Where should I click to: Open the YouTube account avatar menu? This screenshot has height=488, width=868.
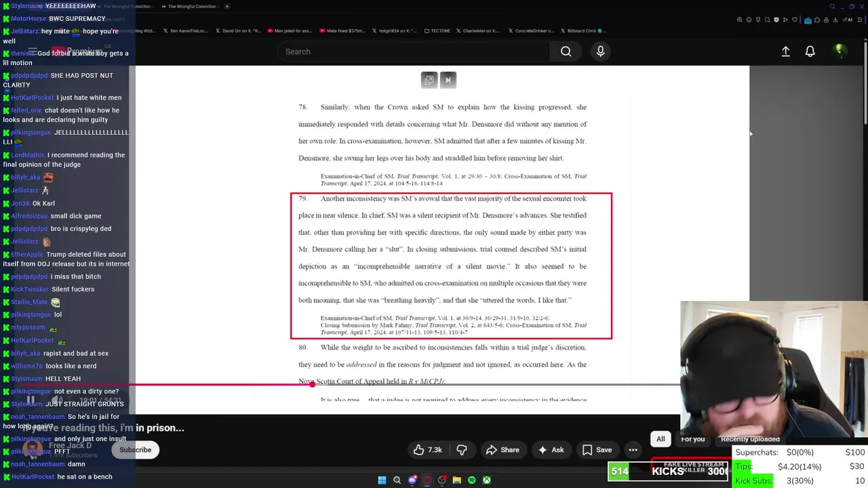(839, 50)
